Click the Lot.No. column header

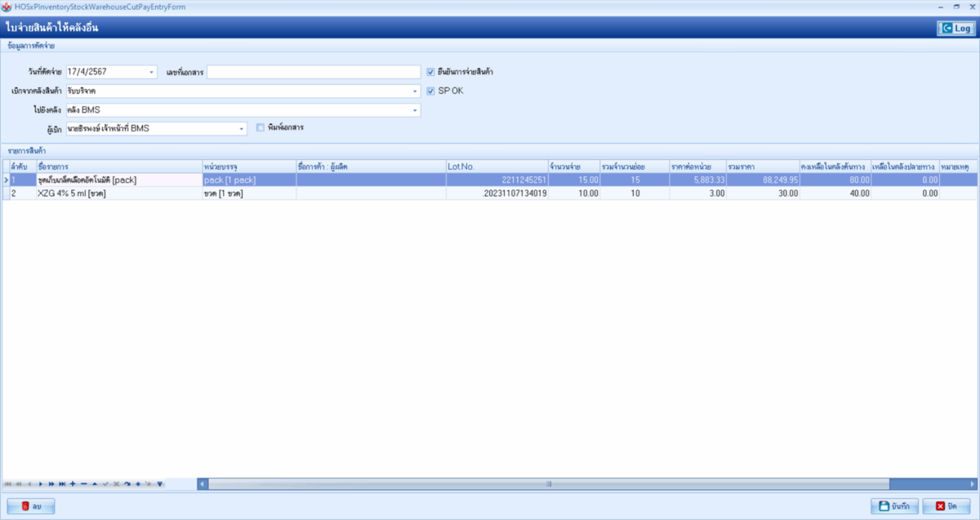(496, 167)
